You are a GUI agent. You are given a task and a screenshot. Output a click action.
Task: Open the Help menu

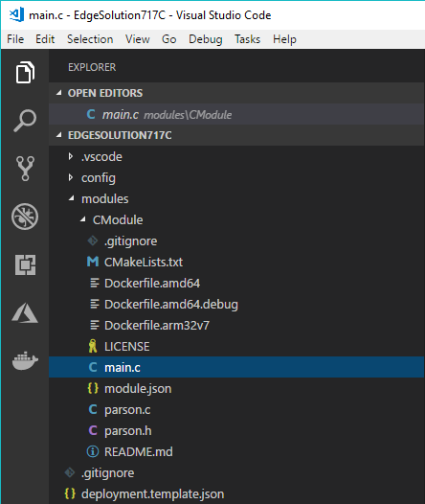[284, 39]
